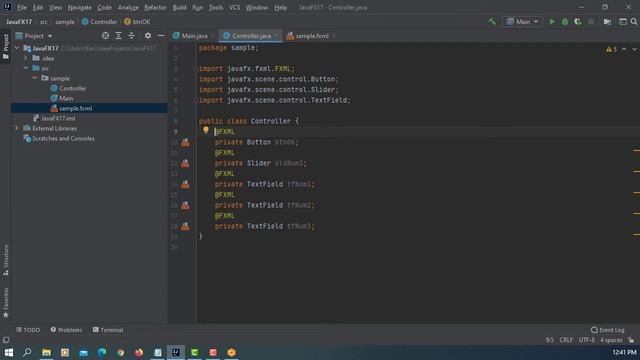
Task: Click the warnings indicator in editor corner
Action: click(611, 49)
